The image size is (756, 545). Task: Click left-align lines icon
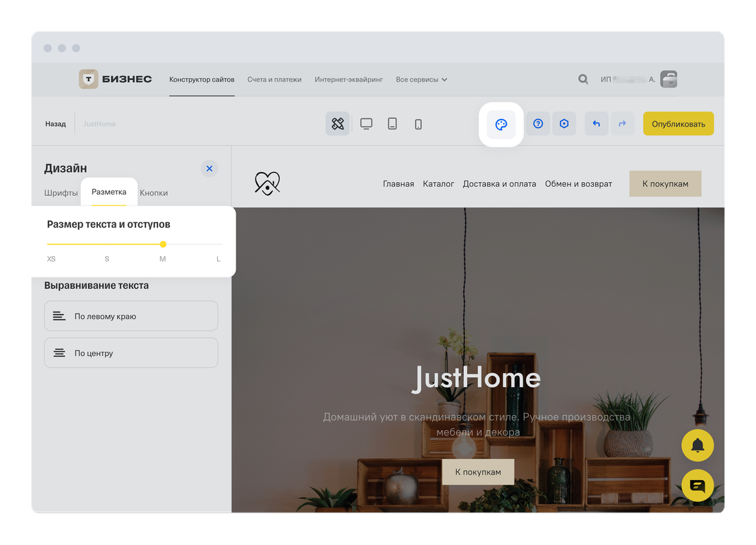coord(60,316)
